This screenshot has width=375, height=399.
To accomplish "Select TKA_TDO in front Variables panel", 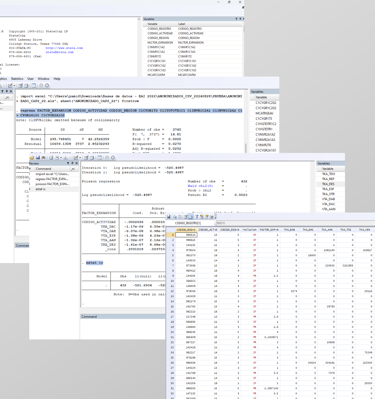I will pos(328,174).
